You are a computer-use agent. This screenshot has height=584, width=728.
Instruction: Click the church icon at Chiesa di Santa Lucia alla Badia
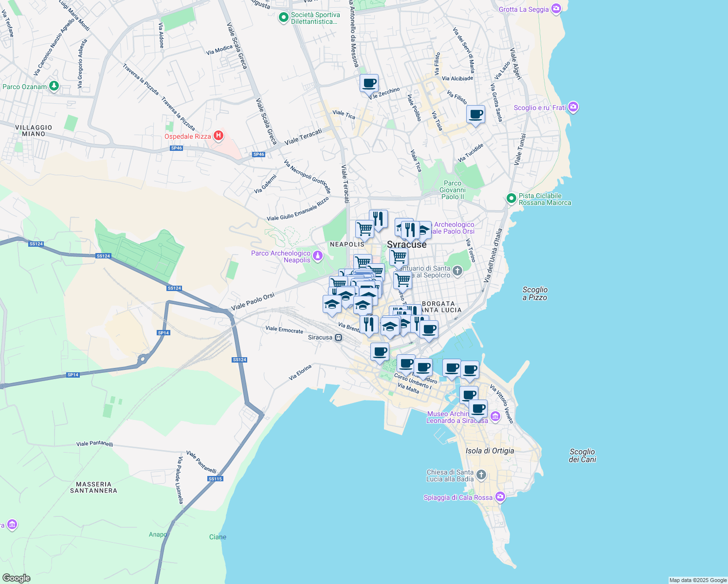tap(480, 474)
